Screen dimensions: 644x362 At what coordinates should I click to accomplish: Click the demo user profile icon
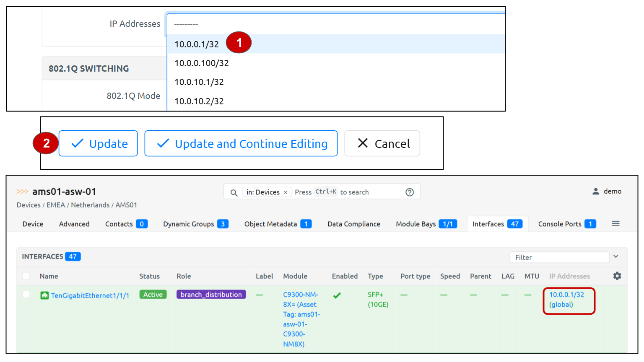595,191
